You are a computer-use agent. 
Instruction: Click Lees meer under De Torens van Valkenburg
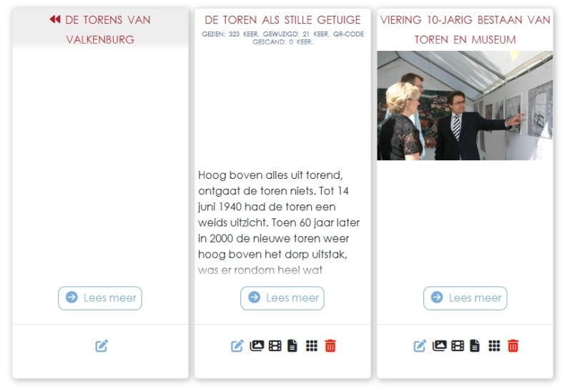coord(100,298)
